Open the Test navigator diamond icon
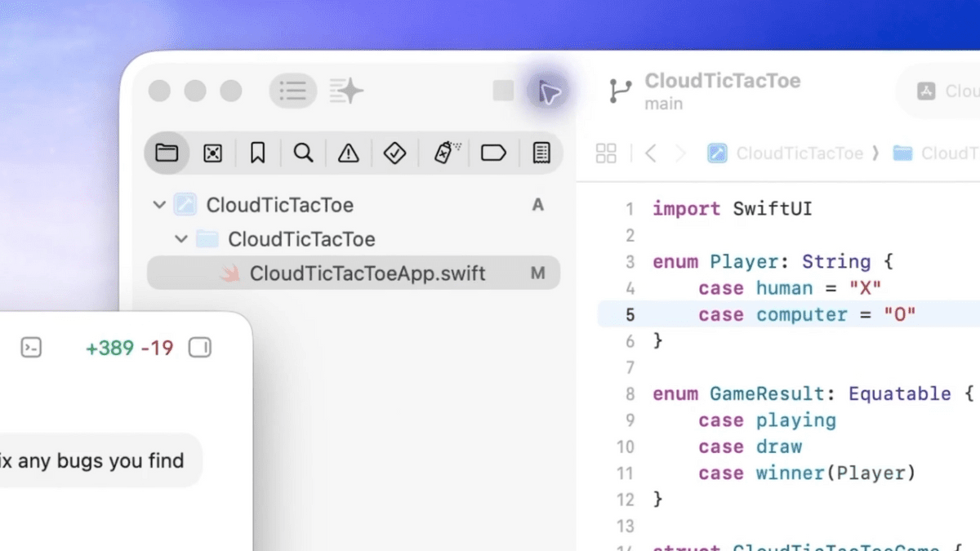 (x=395, y=153)
